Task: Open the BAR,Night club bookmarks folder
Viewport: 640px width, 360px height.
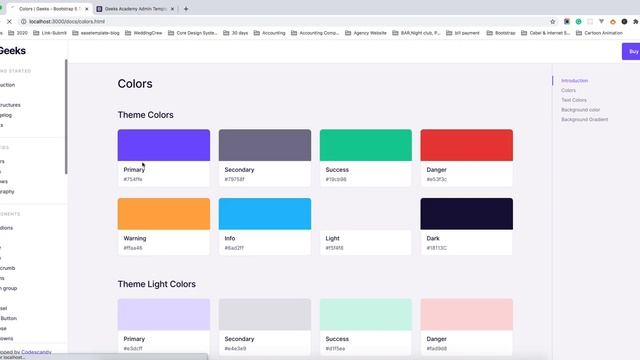Action: pyautogui.click(x=416, y=33)
